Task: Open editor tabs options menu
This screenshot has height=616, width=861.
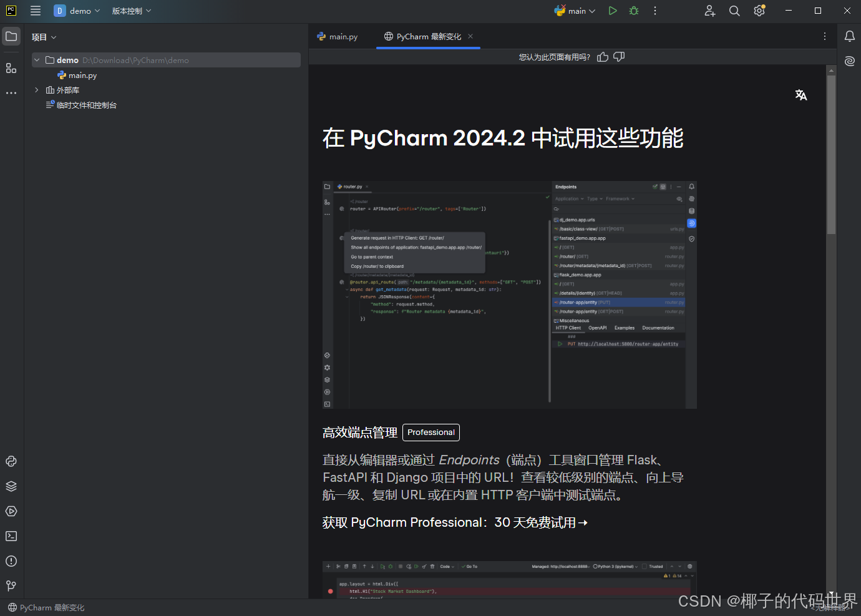Action: pyautogui.click(x=825, y=36)
